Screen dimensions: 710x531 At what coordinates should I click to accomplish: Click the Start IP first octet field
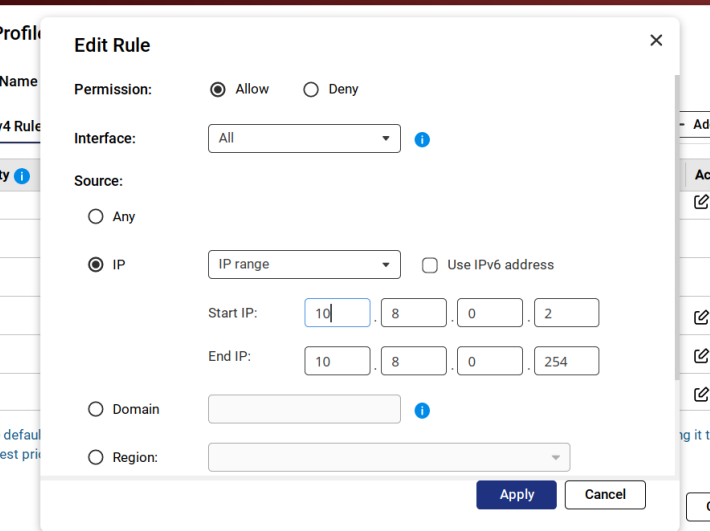[x=337, y=313]
